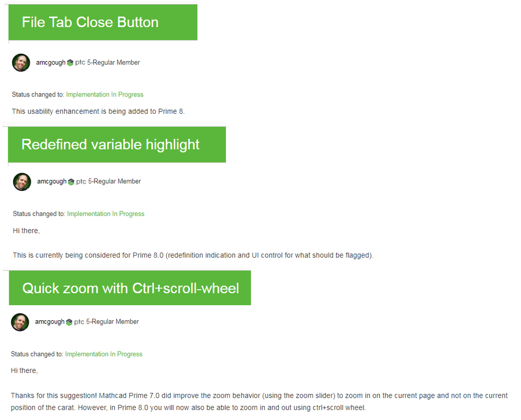Open the Redefined variable highlight heading
The width and height of the screenshot is (521, 420).
pyautogui.click(x=111, y=145)
